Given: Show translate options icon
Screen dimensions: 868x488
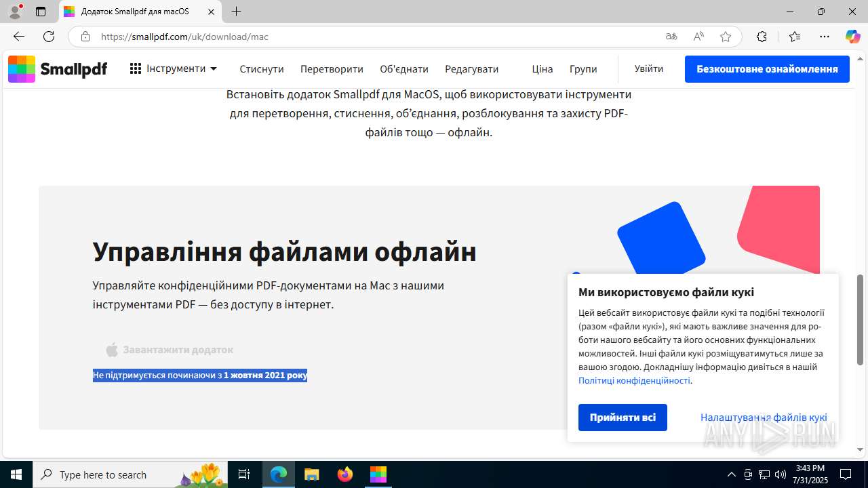Looking at the screenshot, I should coord(671,37).
